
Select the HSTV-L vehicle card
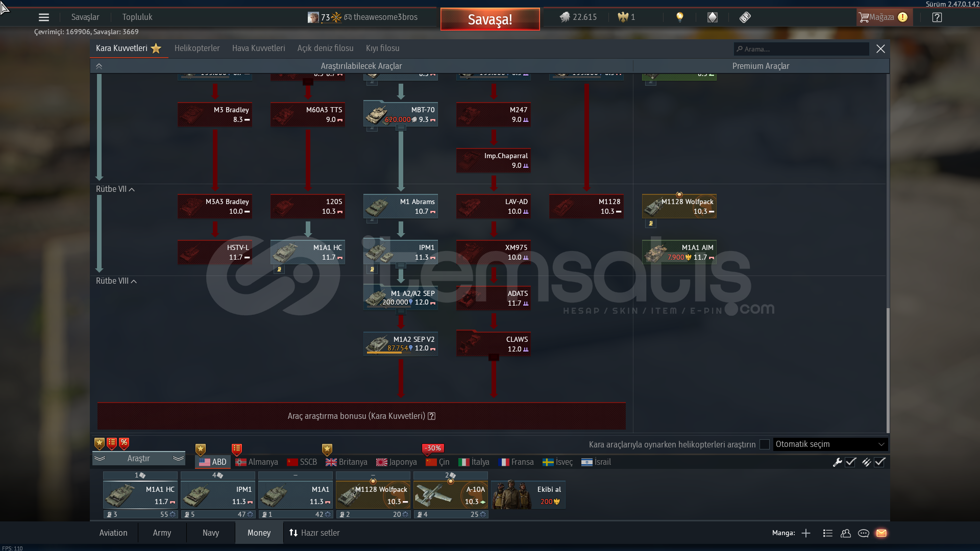[x=215, y=252]
